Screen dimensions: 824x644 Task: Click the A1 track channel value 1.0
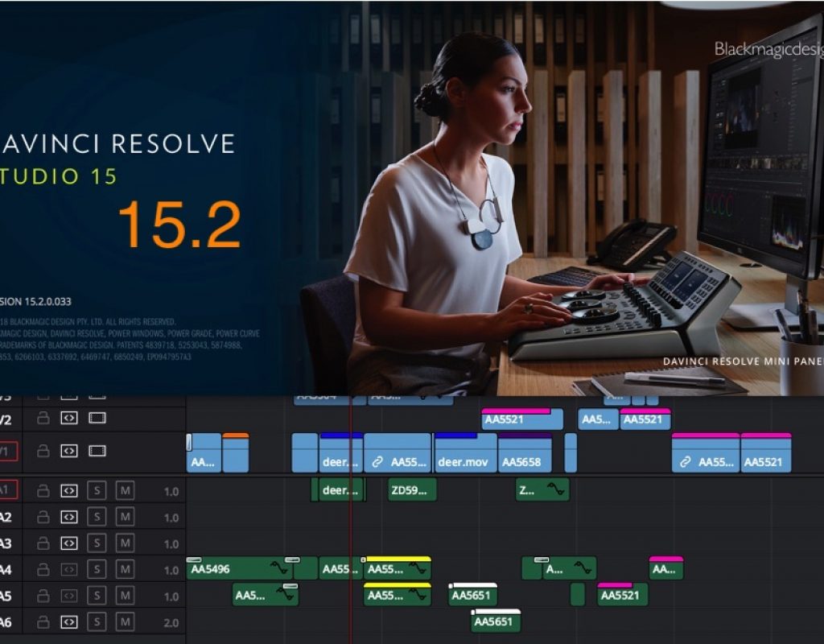point(171,492)
